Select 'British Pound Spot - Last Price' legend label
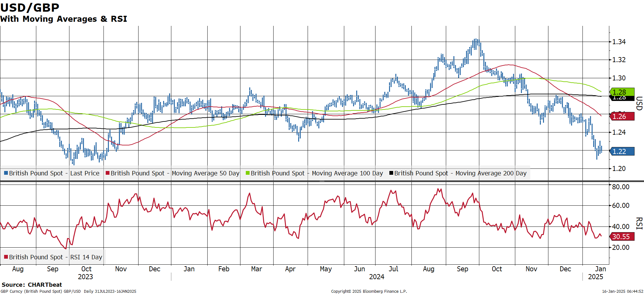 [54, 173]
